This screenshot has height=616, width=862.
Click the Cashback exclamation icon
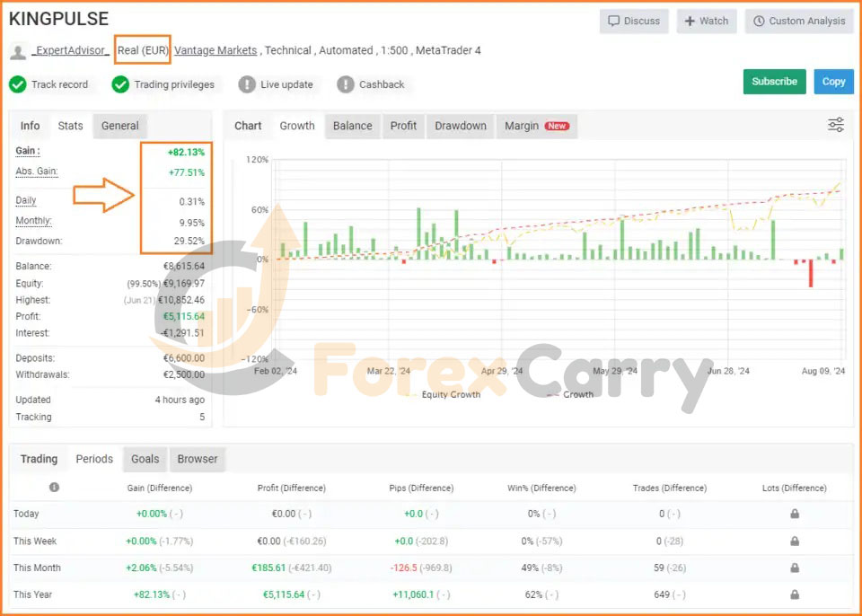pyautogui.click(x=345, y=84)
